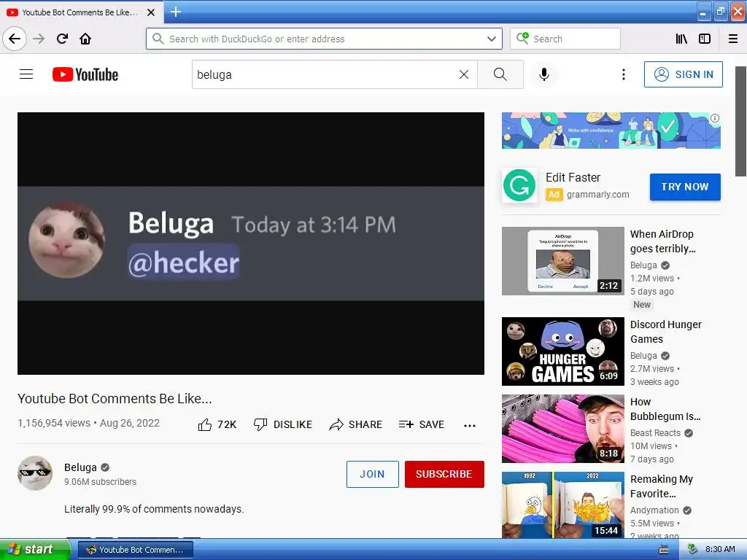Open the grammarly.com ad link
Viewport: 747px width, 560px height.
tap(598, 194)
